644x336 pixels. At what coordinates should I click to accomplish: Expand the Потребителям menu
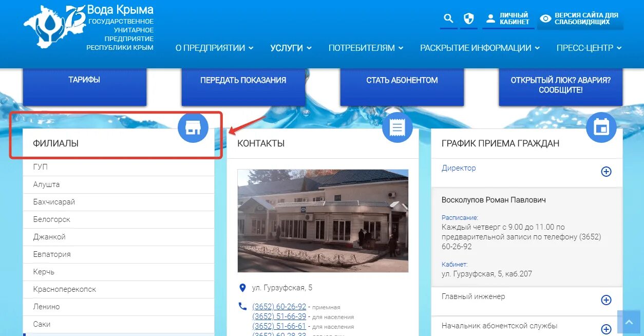[366, 48]
